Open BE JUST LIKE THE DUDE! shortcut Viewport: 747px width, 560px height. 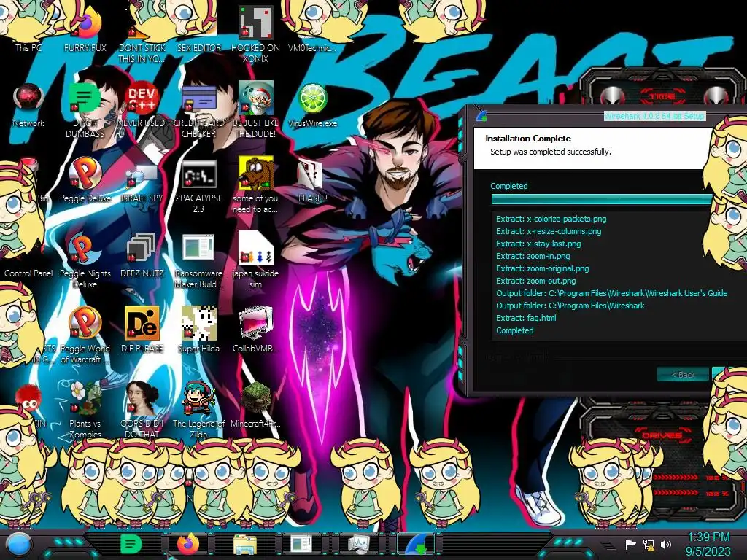coord(256,111)
